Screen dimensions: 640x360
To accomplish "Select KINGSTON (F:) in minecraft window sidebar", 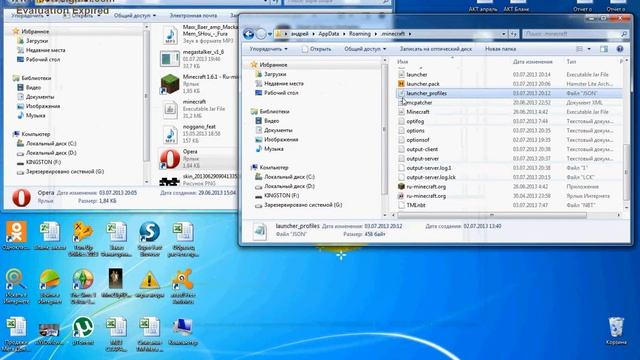I will click(281, 196).
